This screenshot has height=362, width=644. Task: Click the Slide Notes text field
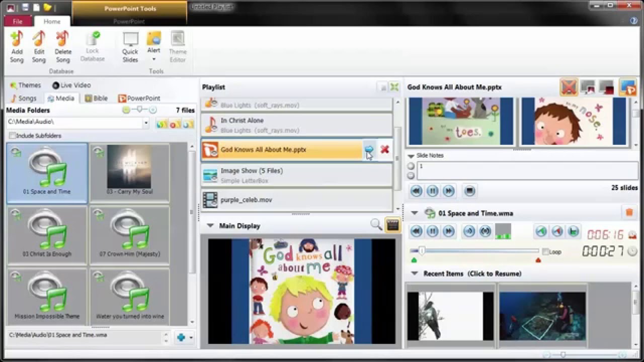527,171
